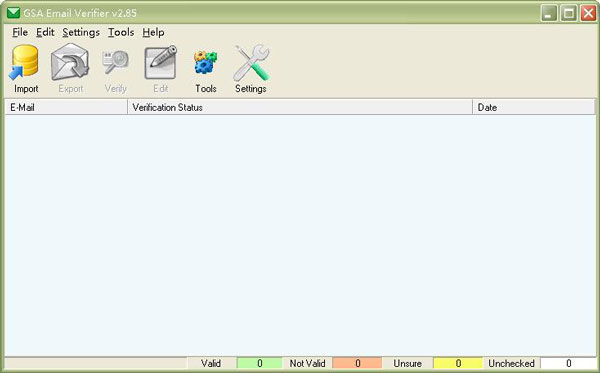The image size is (600, 373).
Task: Minimize the GSA Email Verifier window
Action: point(549,13)
